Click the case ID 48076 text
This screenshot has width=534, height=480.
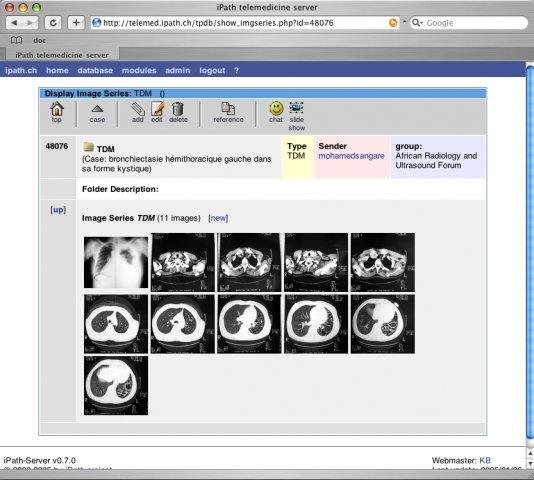point(57,146)
